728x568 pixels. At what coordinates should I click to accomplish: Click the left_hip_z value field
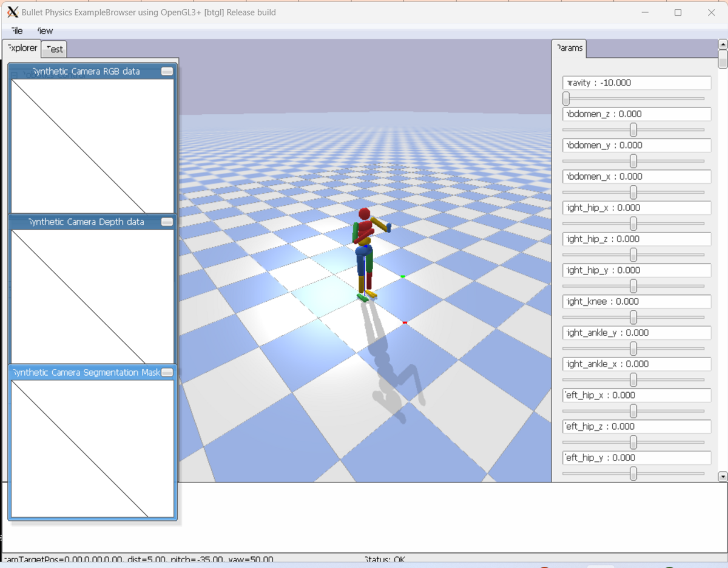pos(636,427)
